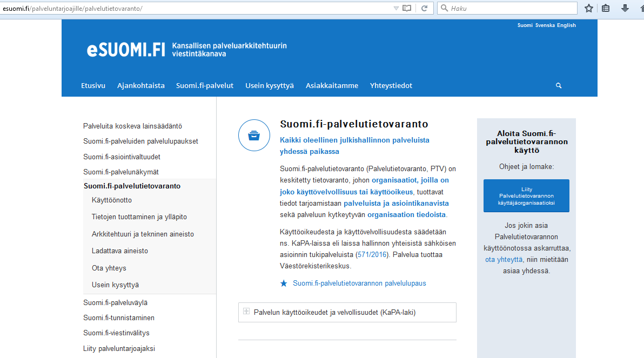Open the browser downloads arrow icon

click(x=625, y=8)
